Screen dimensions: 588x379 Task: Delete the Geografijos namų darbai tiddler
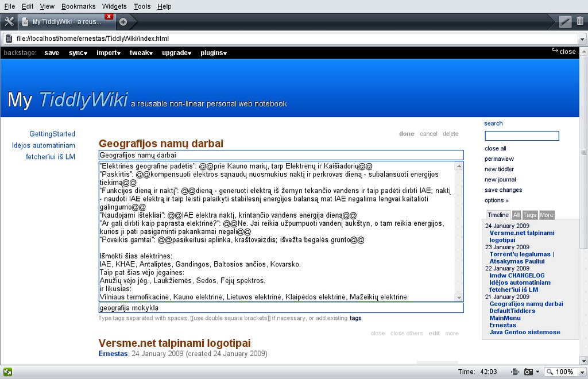pos(450,134)
